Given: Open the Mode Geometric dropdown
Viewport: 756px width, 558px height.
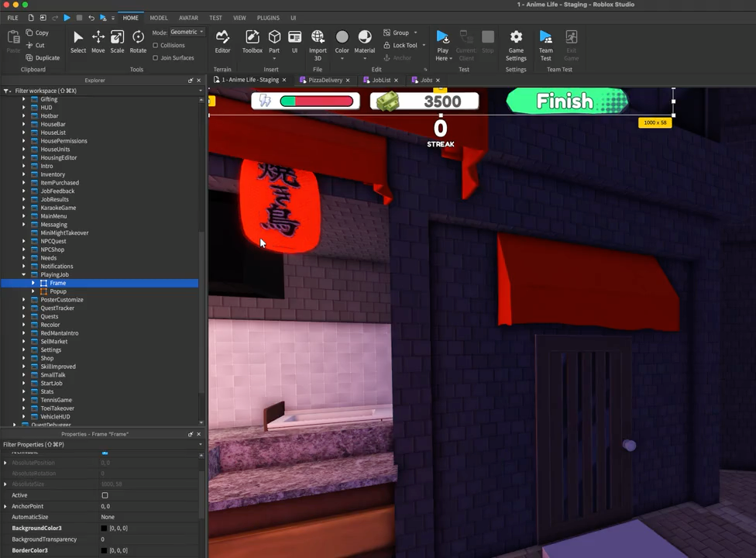Looking at the screenshot, I should pyautogui.click(x=186, y=32).
